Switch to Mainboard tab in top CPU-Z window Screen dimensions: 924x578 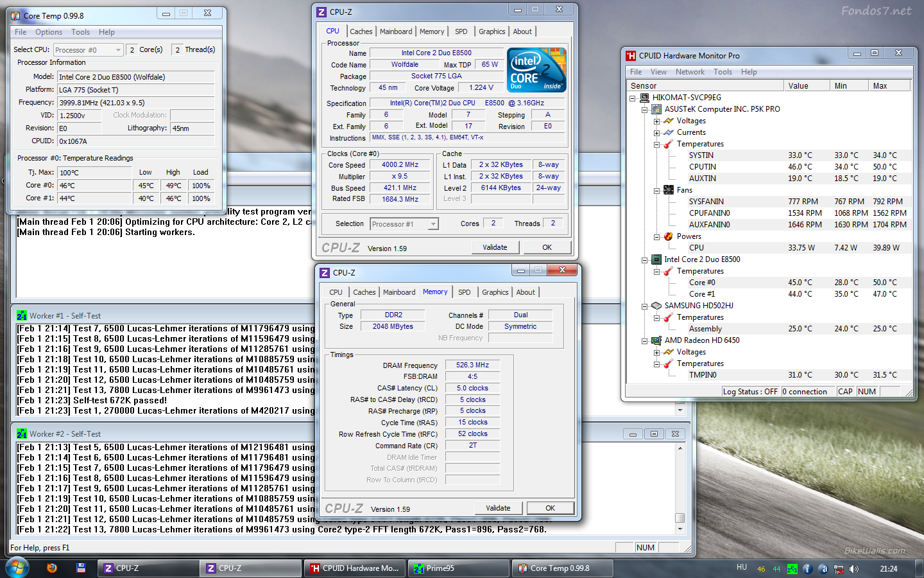point(396,31)
